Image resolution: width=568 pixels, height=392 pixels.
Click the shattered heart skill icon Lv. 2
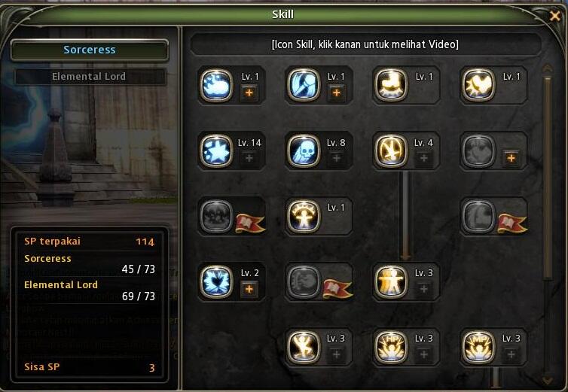pyautogui.click(x=216, y=282)
